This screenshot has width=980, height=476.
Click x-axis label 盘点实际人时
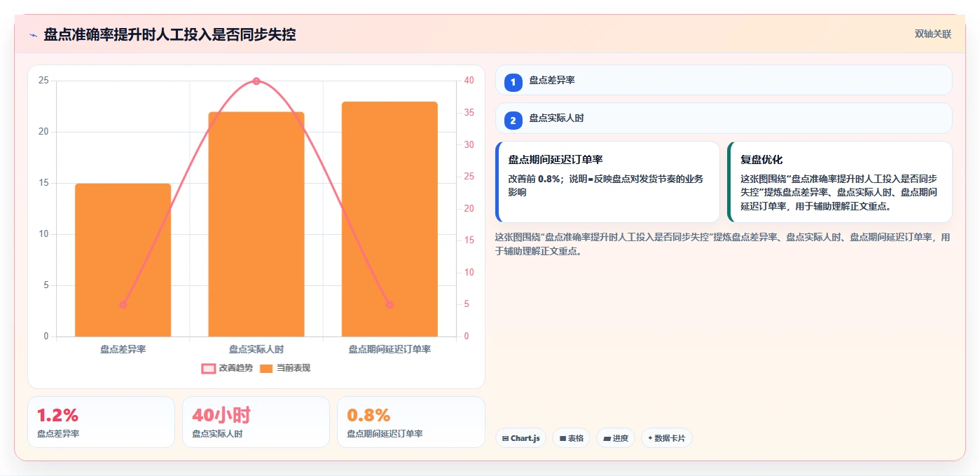[256, 349]
